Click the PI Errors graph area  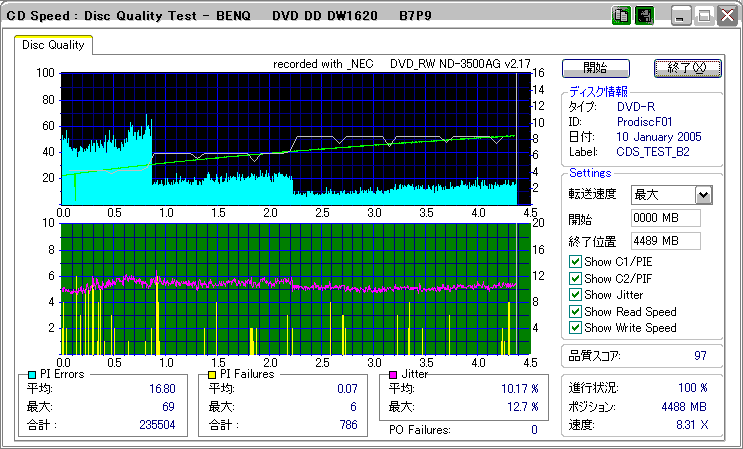point(296,138)
